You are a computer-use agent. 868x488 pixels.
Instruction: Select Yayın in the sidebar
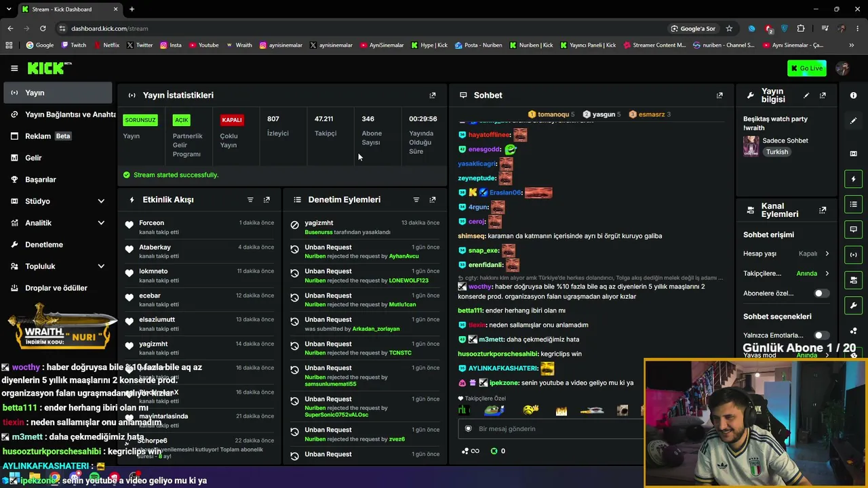(x=59, y=93)
